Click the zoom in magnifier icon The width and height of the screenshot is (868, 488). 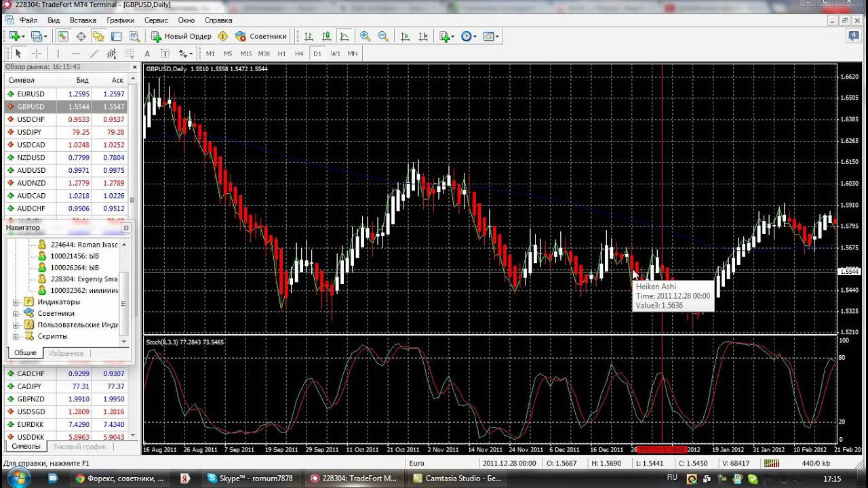366,36
